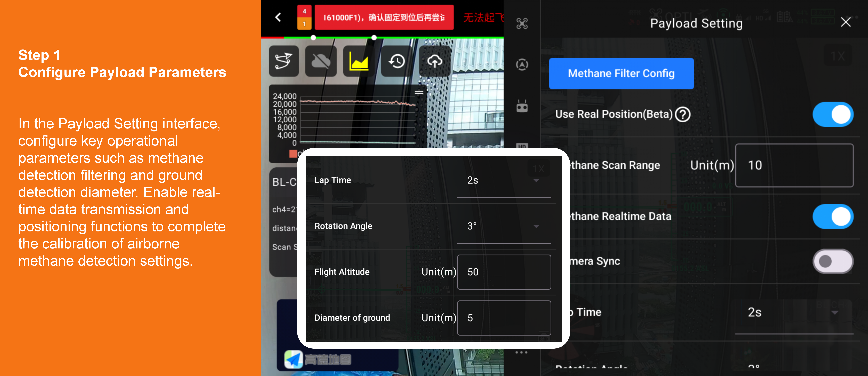Tap the cloud upload icon
Image resolution: width=868 pixels, height=376 pixels.
point(435,61)
